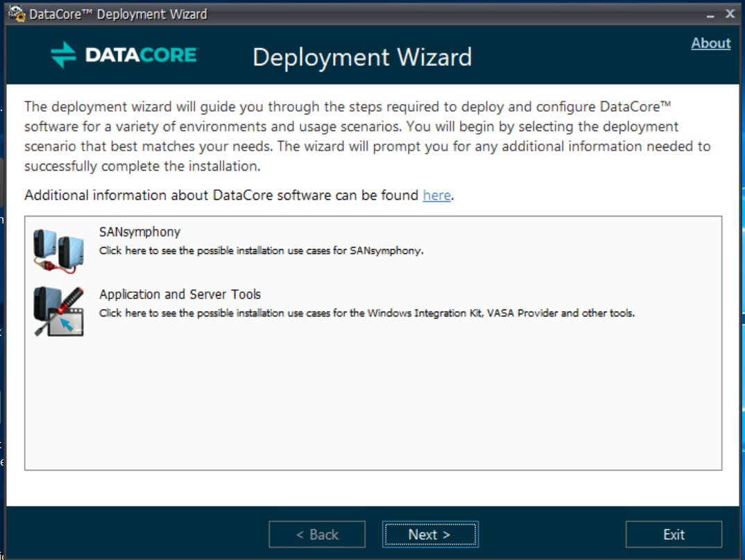Click the Back button
Screen dimensions: 745x560
317,534
